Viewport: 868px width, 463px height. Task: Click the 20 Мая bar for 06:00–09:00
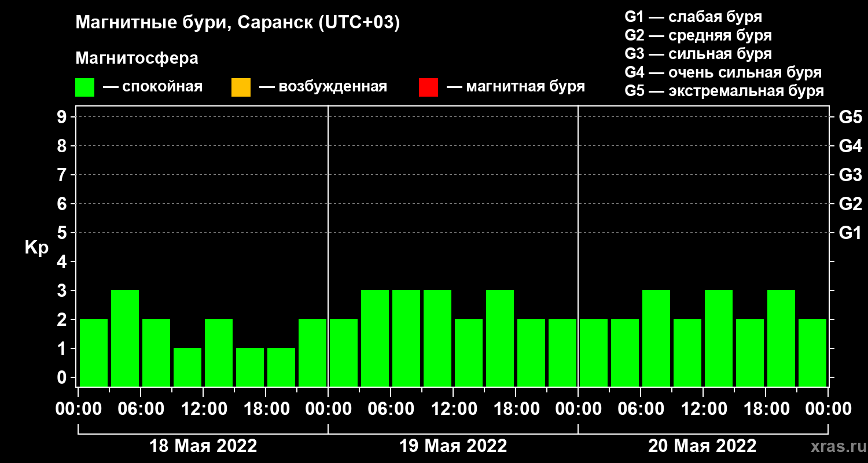tap(656, 338)
